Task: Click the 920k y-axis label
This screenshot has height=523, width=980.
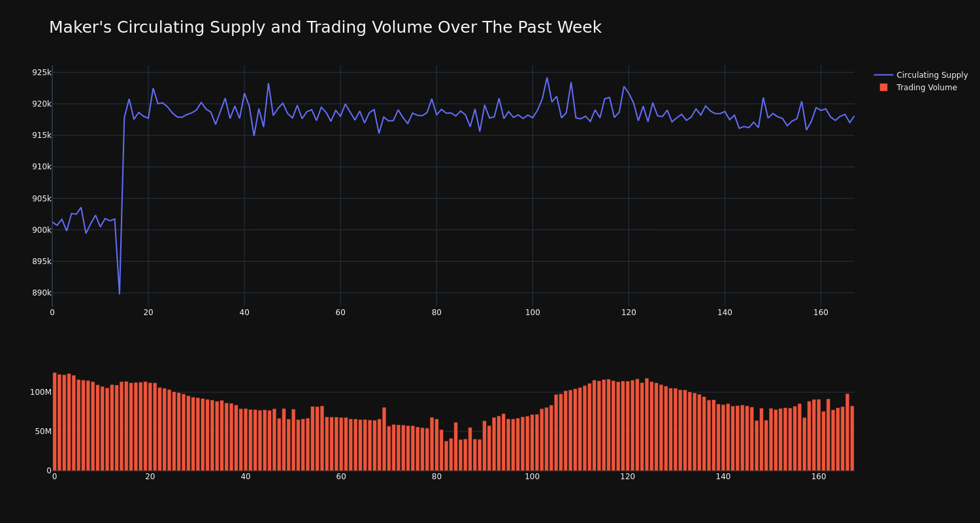Action: pos(41,103)
